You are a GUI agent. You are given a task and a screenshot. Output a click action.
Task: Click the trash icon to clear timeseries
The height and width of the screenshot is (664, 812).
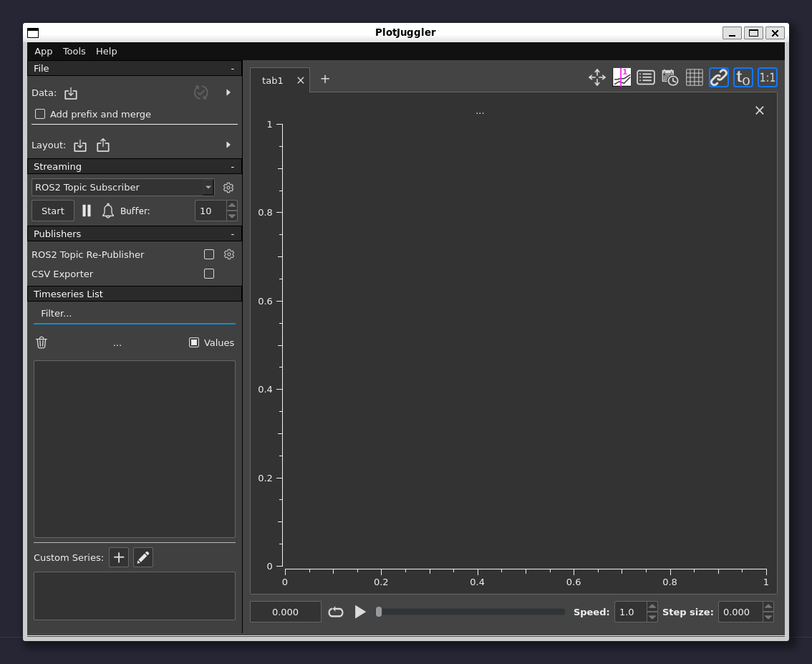(x=42, y=342)
